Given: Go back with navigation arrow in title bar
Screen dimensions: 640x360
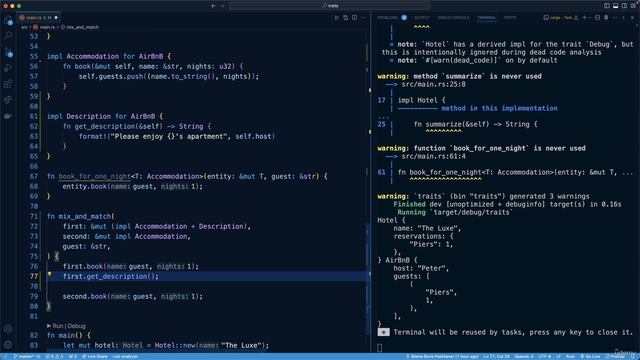Looking at the screenshot, I should point(213,6).
